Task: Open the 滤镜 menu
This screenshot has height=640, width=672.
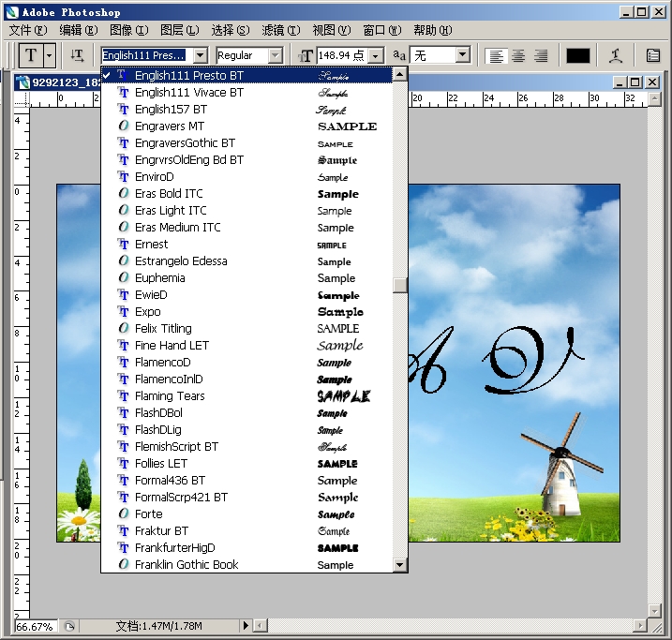Action: click(x=281, y=30)
